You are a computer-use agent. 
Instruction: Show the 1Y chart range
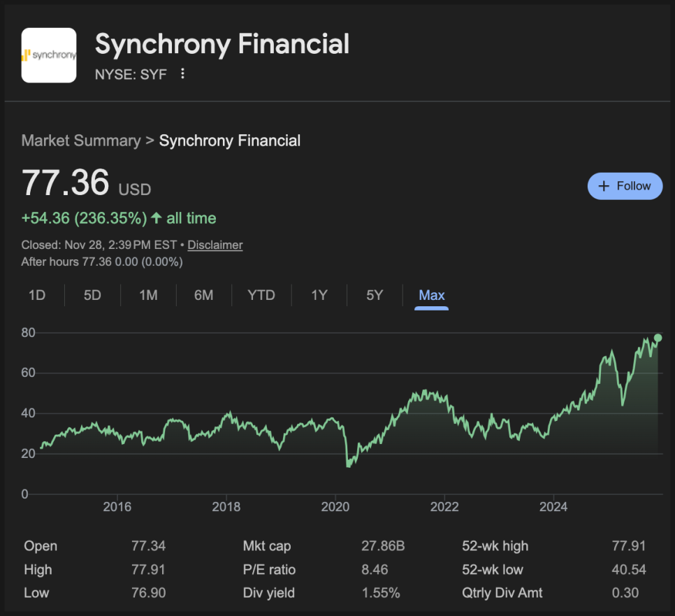(319, 295)
